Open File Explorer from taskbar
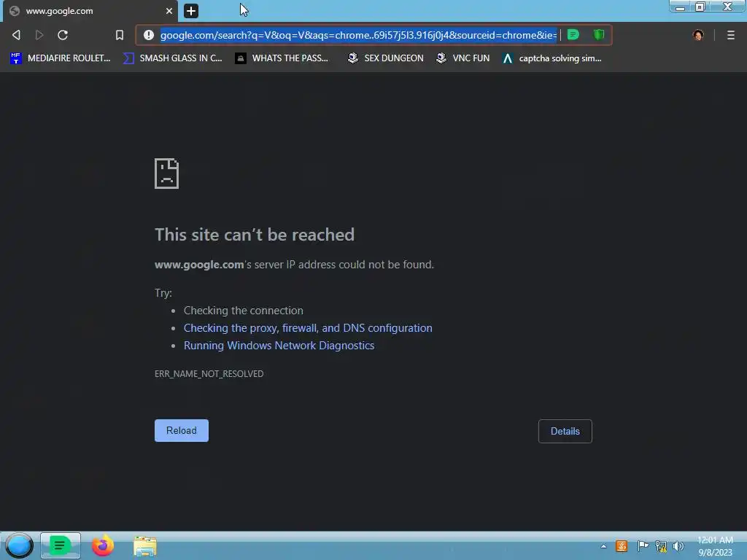This screenshot has height=560, width=747. 145,546
